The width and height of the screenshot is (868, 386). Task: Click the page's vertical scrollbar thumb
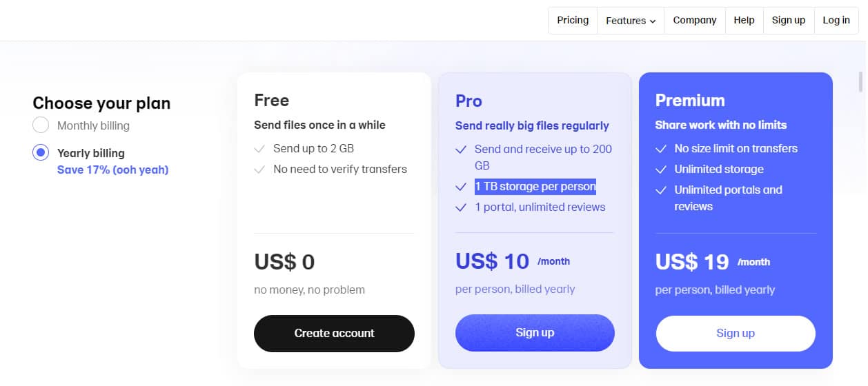pos(861,81)
